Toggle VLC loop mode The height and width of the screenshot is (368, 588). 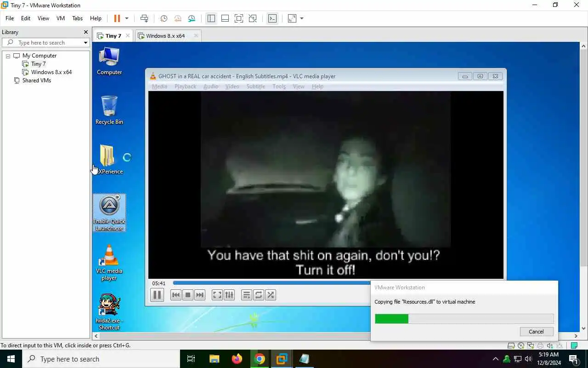pos(259,295)
